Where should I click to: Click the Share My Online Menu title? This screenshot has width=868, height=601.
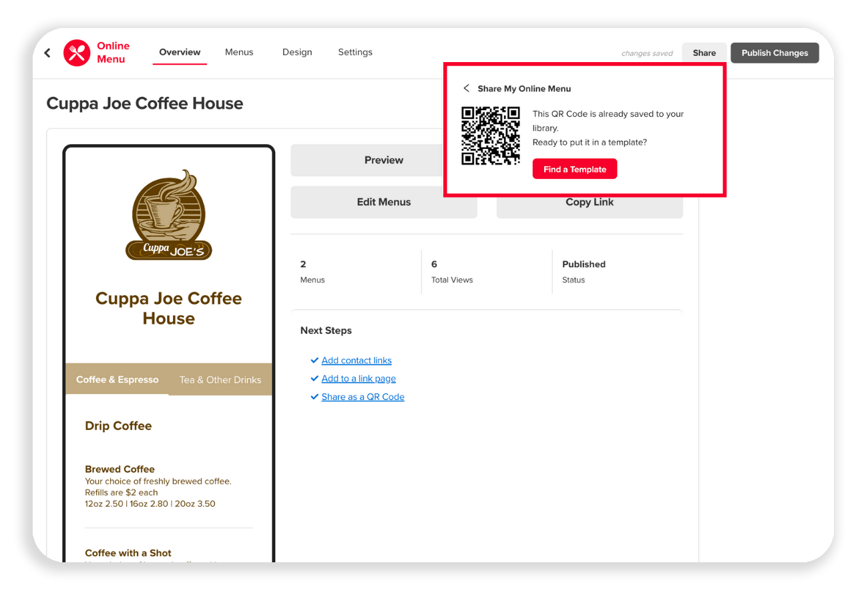pyautogui.click(x=524, y=89)
